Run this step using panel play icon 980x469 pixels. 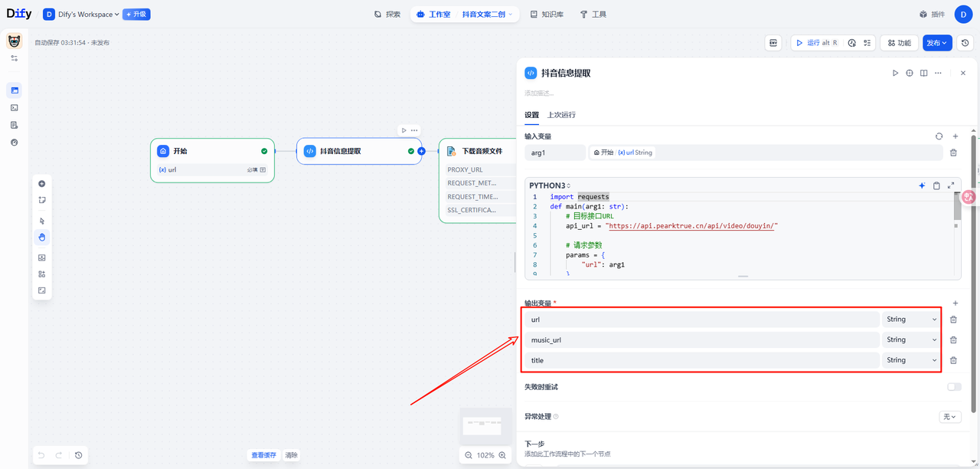[x=895, y=73]
